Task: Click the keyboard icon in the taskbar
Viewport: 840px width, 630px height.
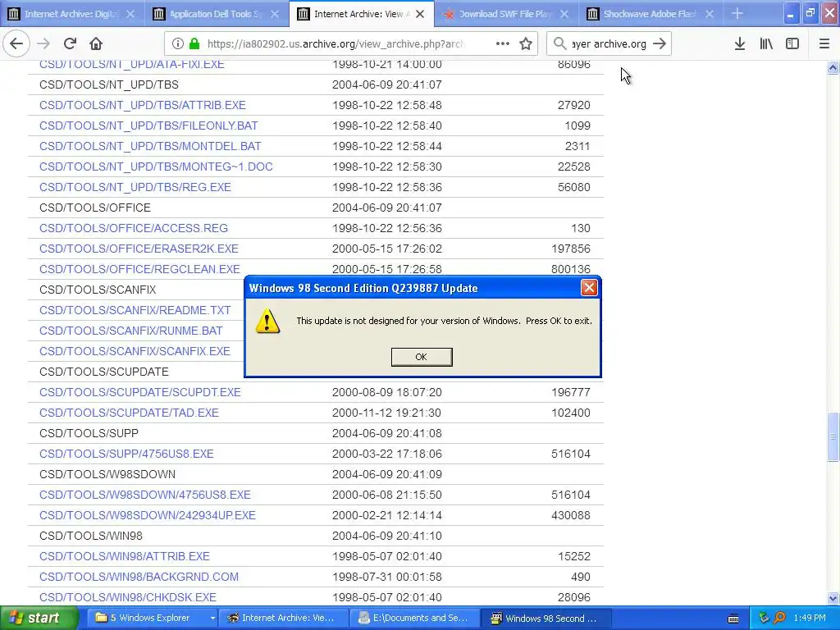Action: [x=733, y=619]
